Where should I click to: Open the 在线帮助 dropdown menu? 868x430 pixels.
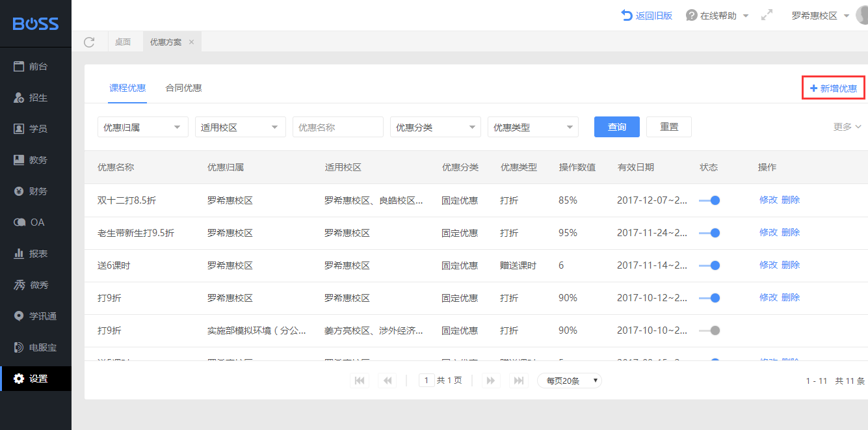pos(718,16)
